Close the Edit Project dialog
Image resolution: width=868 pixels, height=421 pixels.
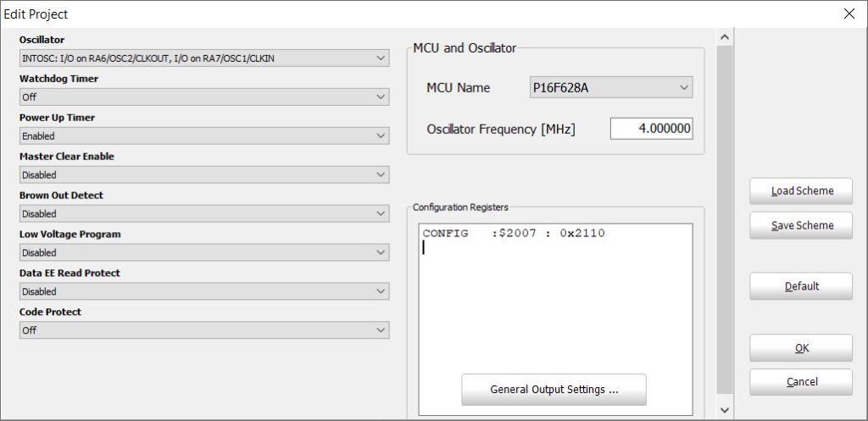click(849, 14)
